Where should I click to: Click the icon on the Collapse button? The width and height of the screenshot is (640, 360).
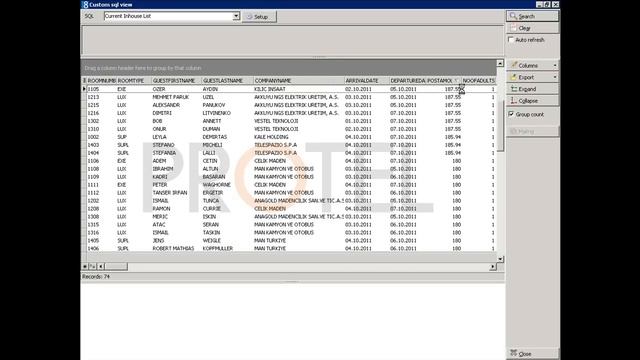click(514, 100)
